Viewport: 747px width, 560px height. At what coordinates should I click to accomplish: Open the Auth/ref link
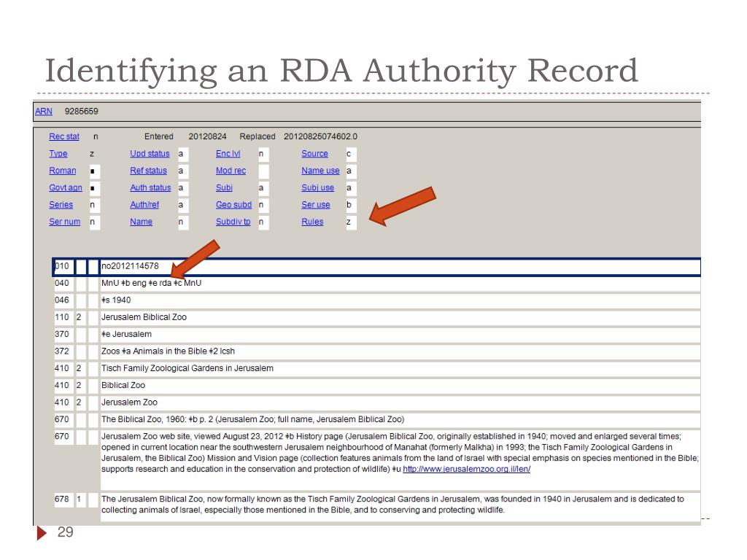click(144, 205)
